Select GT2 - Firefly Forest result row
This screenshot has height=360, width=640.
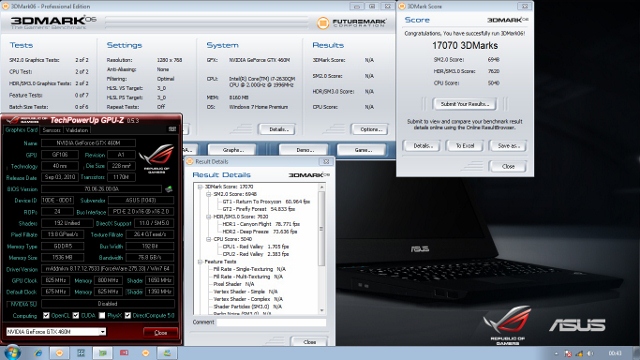point(258,209)
